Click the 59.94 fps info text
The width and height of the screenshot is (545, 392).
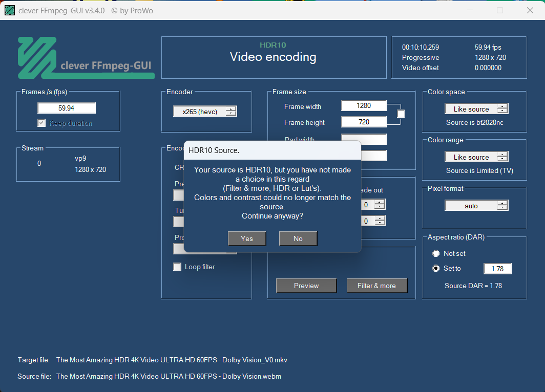[488, 47]
